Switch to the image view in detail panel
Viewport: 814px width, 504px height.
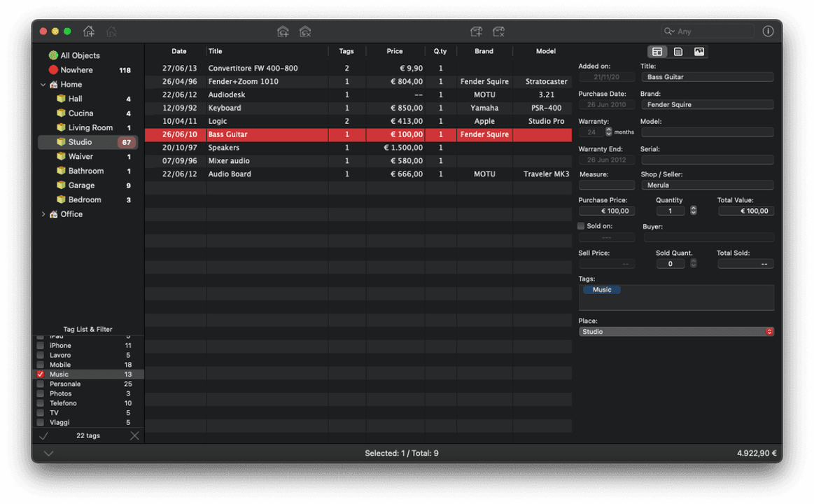tap(699, 52)
